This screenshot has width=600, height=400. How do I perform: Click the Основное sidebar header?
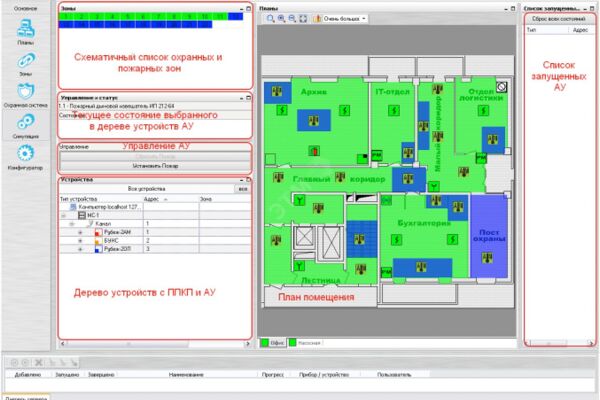26,8
